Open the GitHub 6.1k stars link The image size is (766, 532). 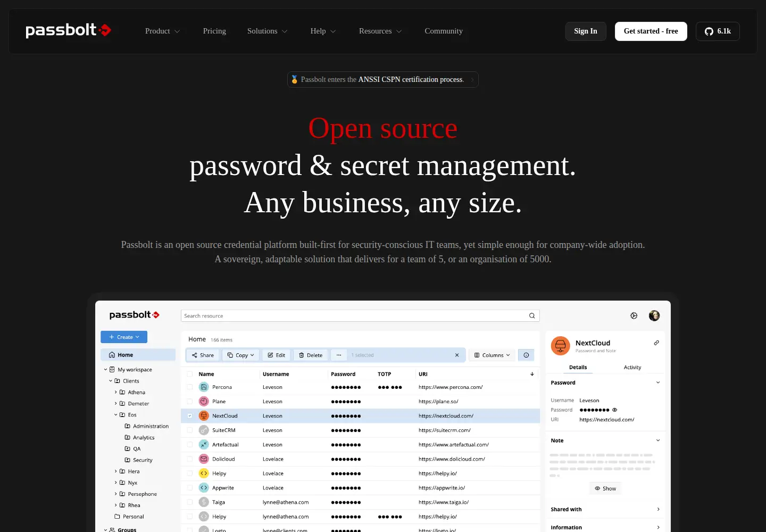pyautogui.click(x=718, y=31)
